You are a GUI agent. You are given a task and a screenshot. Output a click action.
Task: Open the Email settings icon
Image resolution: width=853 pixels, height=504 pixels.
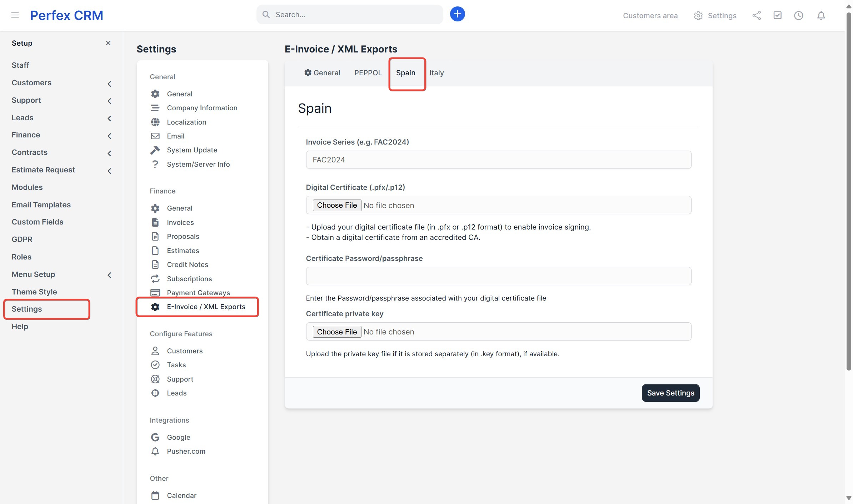[155, 136]
